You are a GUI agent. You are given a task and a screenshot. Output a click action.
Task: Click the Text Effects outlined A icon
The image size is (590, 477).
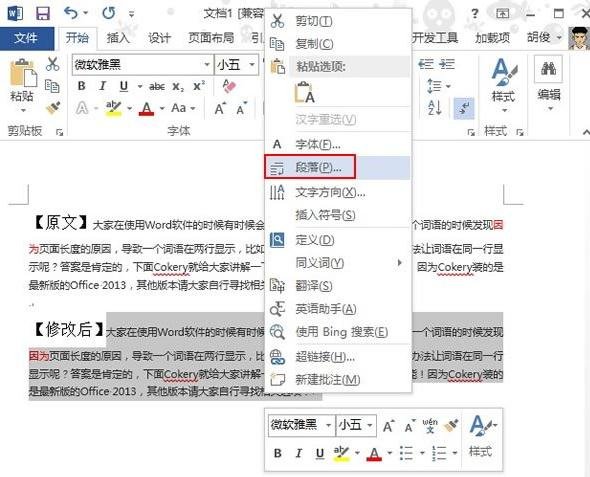82,108
